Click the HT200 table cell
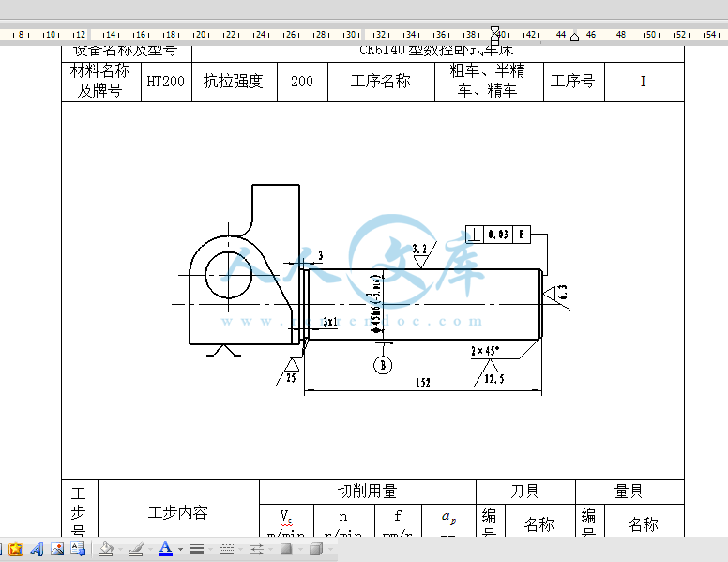 (166, 82)
